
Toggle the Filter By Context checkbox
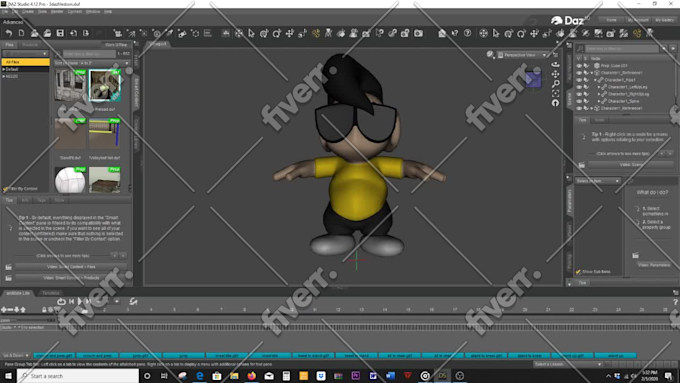tap(6, 189)
